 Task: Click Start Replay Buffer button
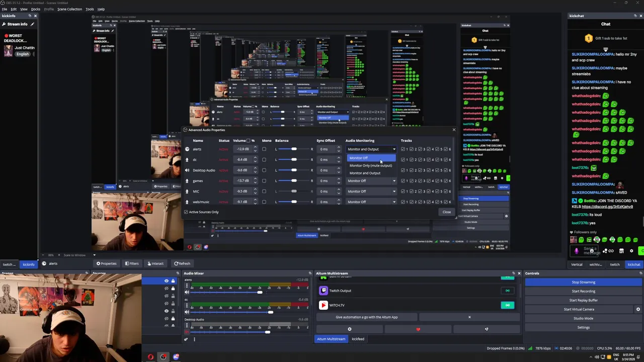click(x=583, y=301)
